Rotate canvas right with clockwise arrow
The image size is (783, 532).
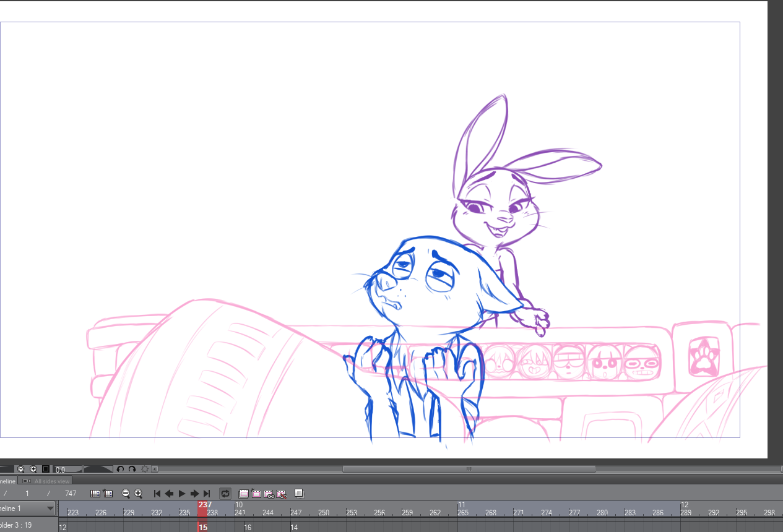[x=132, y=470]
